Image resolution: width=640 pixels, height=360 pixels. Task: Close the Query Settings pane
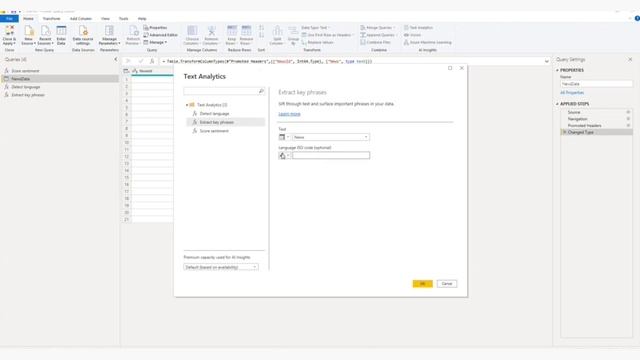(x=630, y=60)
